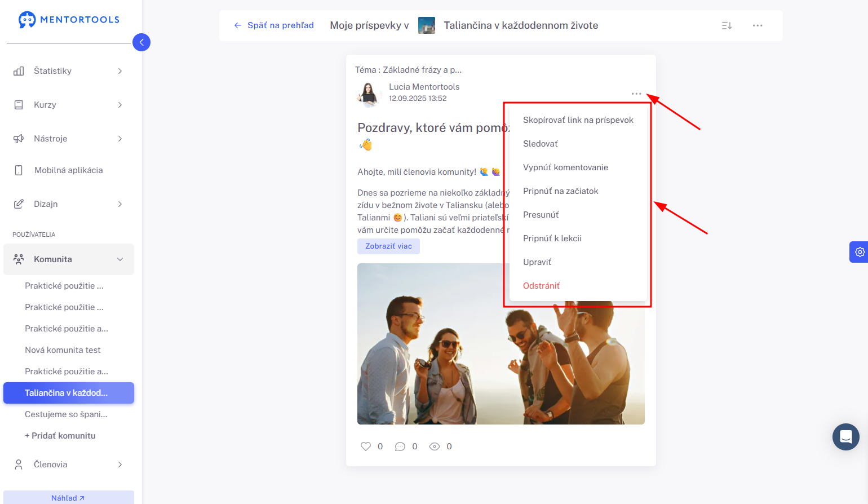Expand the Kurzy sidebar section

tap(69, 105)
